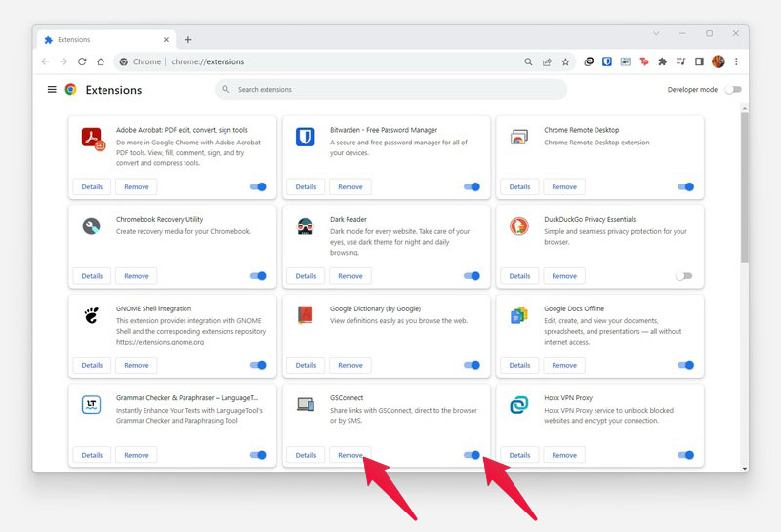
Task: Click the GNOME Shell integration foot icon
Action: click(91, 315)
